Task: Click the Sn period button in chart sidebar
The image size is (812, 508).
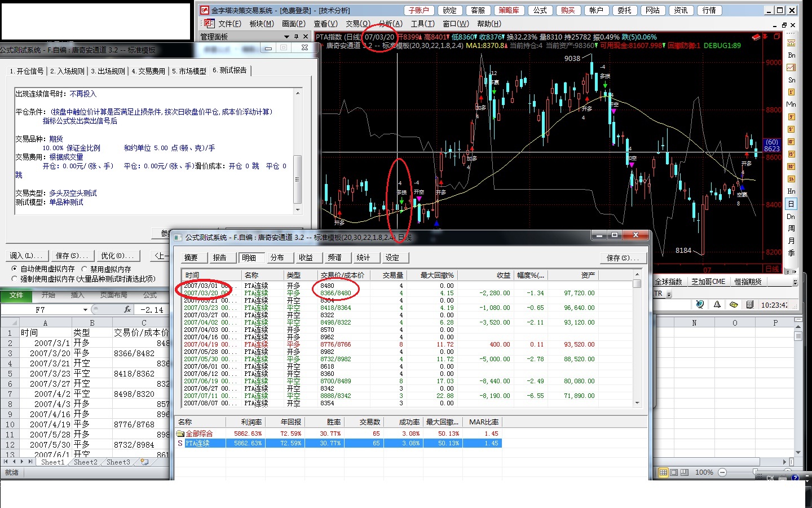Action: coord(791,80)
